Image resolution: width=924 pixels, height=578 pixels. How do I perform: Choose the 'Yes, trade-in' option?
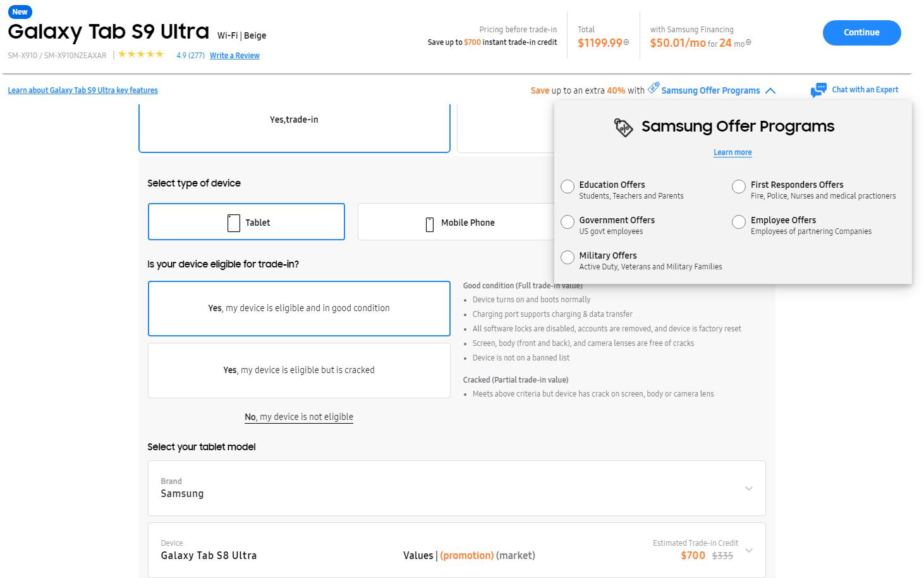click(x=294, y=120)
